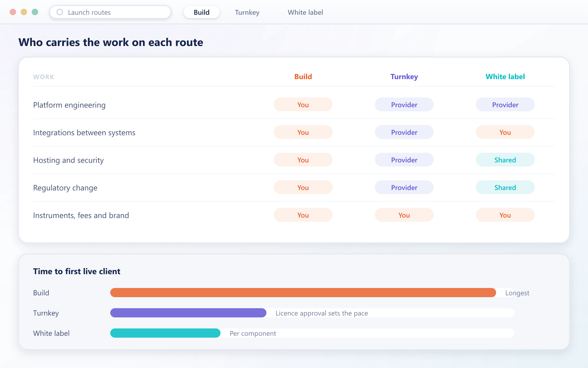The width and height of the screenshot is (588, 368).
Task: Click the WORK column header
Action: click(43, 77)
